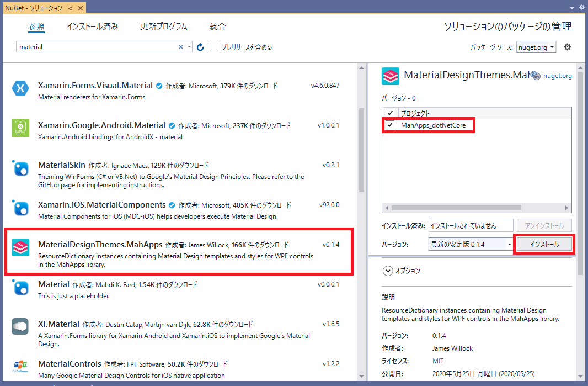Click the Xamarin.Google.Android.Material green android icon

point(20,129)
